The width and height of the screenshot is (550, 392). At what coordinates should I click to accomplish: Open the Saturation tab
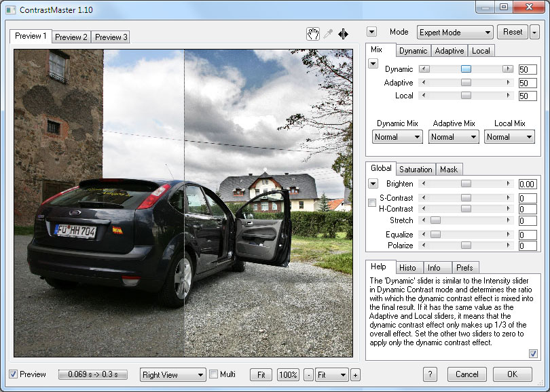point(416,169)
